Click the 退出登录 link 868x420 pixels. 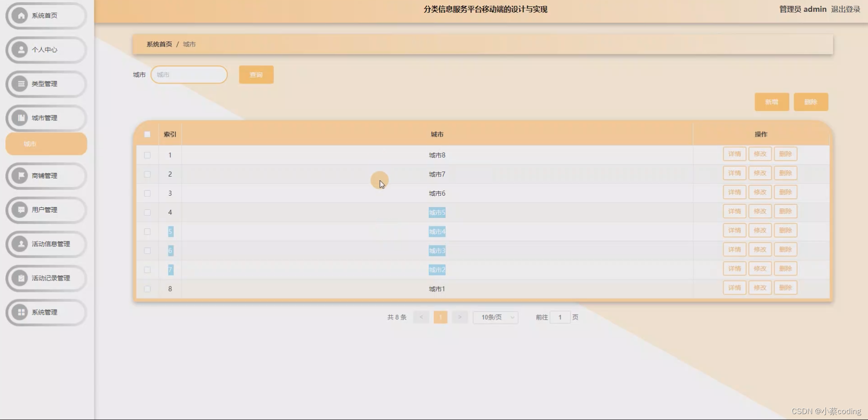click(845, 9)
